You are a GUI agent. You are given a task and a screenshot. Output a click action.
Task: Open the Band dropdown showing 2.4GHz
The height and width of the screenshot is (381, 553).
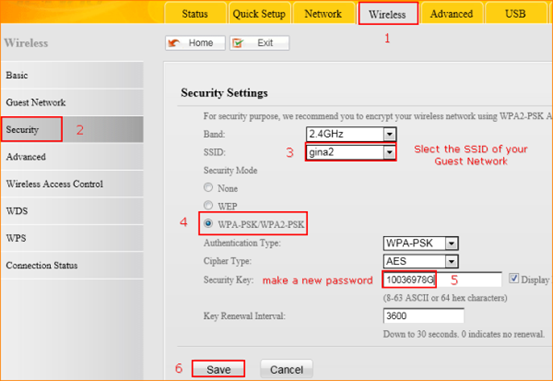coord(351,134)
